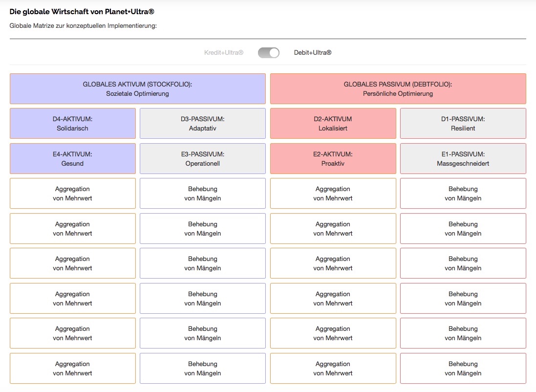Click the Aggregation cell directly beneath E2-AKTIVUM Proaktiv

click(333, 194)
